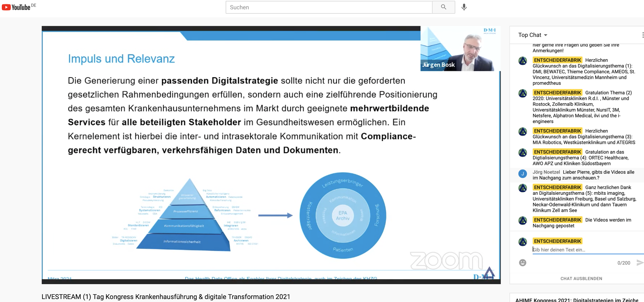Click avatar beside Digtialisierungsthema (4) message
This screenshot has height=302, width=644.
[x=523, y=153]
